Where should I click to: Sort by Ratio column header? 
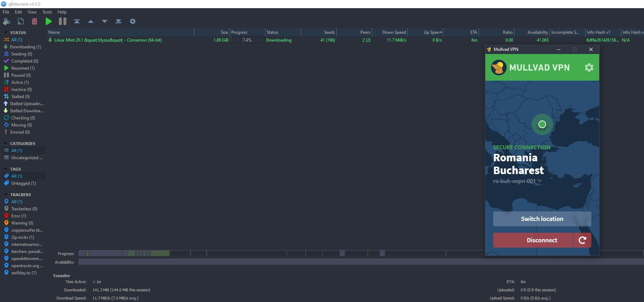coord(496,32)
